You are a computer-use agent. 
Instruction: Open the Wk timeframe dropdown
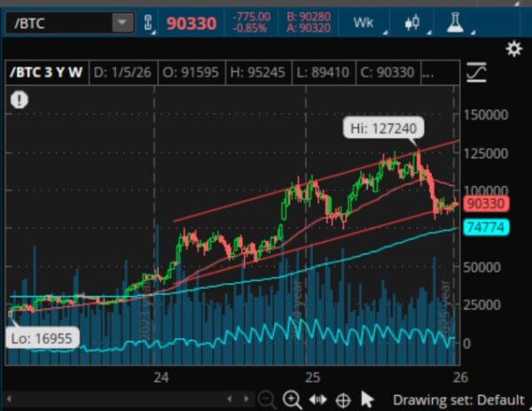(364, 22)
